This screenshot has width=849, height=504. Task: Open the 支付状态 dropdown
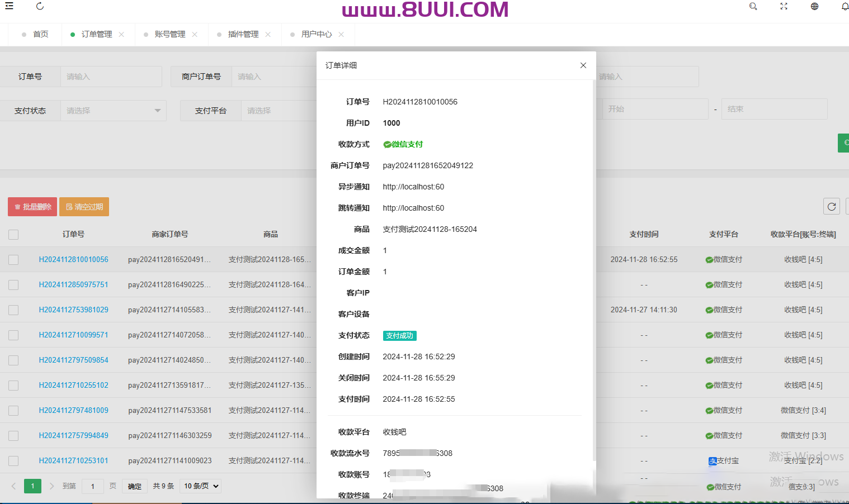pyautogui.click(x=112, y=111)
